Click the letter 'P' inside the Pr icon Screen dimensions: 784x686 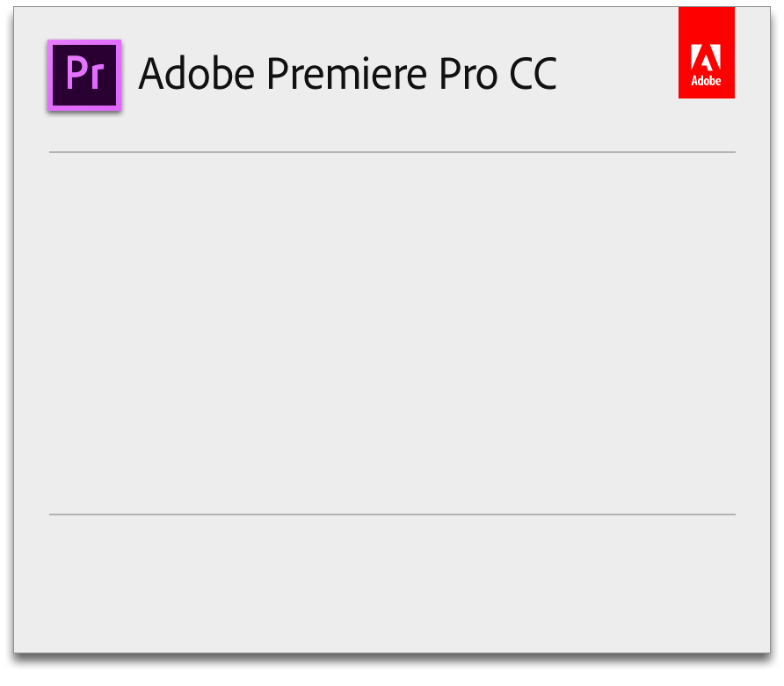tap(74, 73)
